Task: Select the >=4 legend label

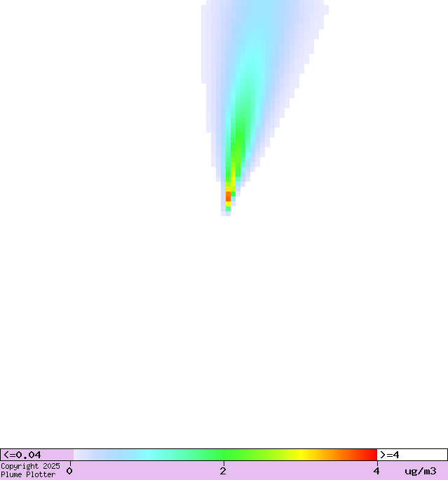Action: point(390,455)
